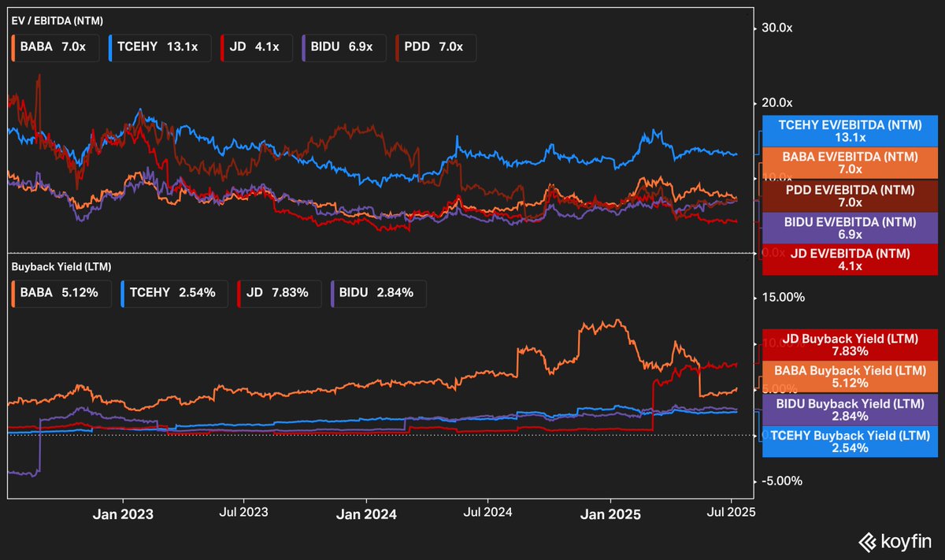Click the BABA Buyback Yield (LTM) 5.12% label
This screenshot has width=945, height=560.
tap(850, 376)
